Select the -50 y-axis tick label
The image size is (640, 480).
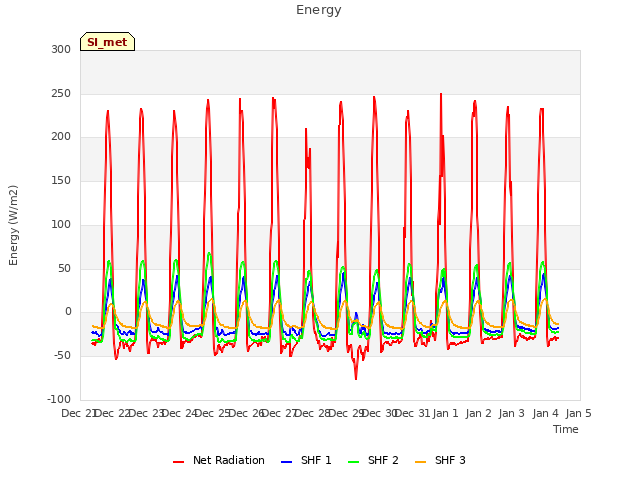(x=62, y=356)
